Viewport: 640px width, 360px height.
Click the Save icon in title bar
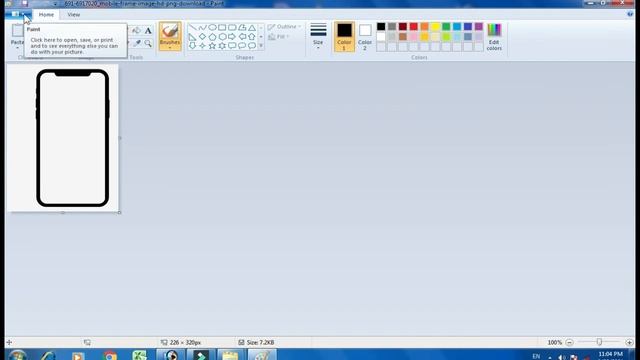[x=24, y=3]
